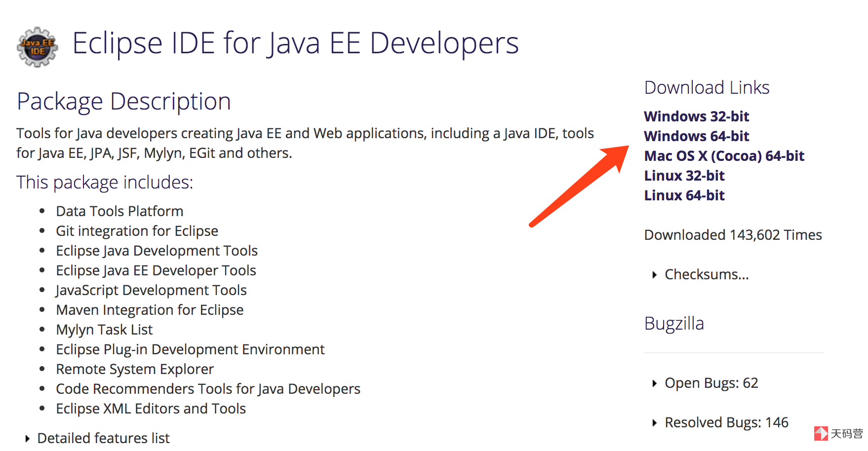Select 'Eclipse XML Editors and Tools' item
The width and height of the screenshot is (868, 451).
point(151,409)
